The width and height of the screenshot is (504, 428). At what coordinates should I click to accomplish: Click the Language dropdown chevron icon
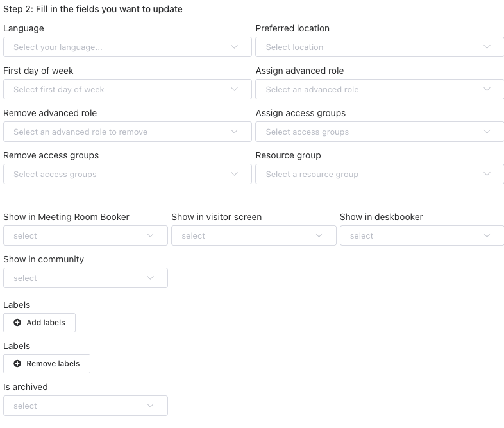click(x=235, y=47)
